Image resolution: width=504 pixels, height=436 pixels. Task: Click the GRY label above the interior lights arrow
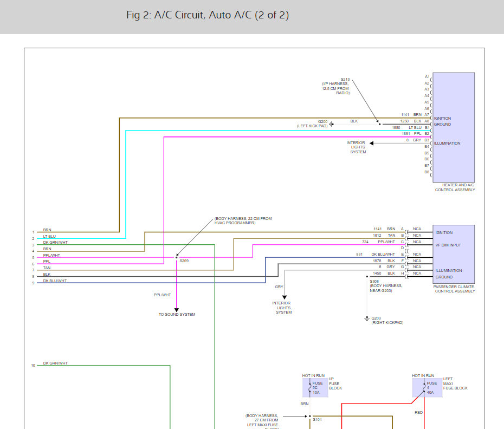[x=279, y=287]
